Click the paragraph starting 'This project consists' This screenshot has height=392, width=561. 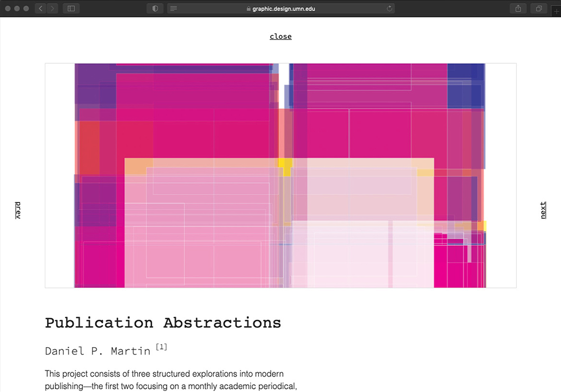pos(171,380)
